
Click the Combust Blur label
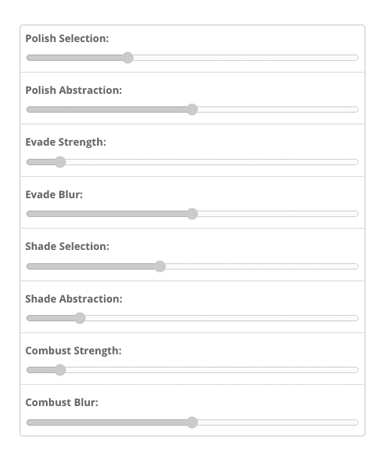pos(62,402)
